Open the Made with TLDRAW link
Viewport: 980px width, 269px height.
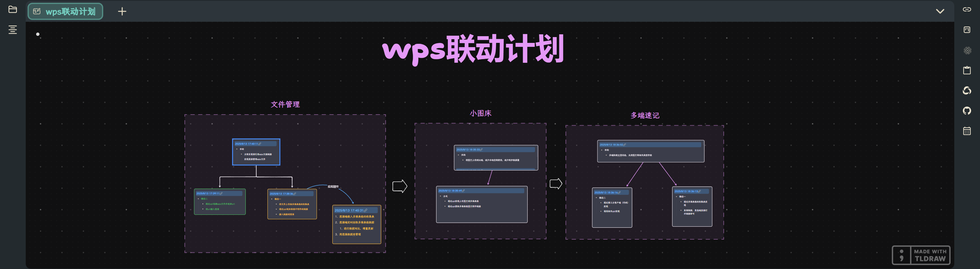click(921, 255)
